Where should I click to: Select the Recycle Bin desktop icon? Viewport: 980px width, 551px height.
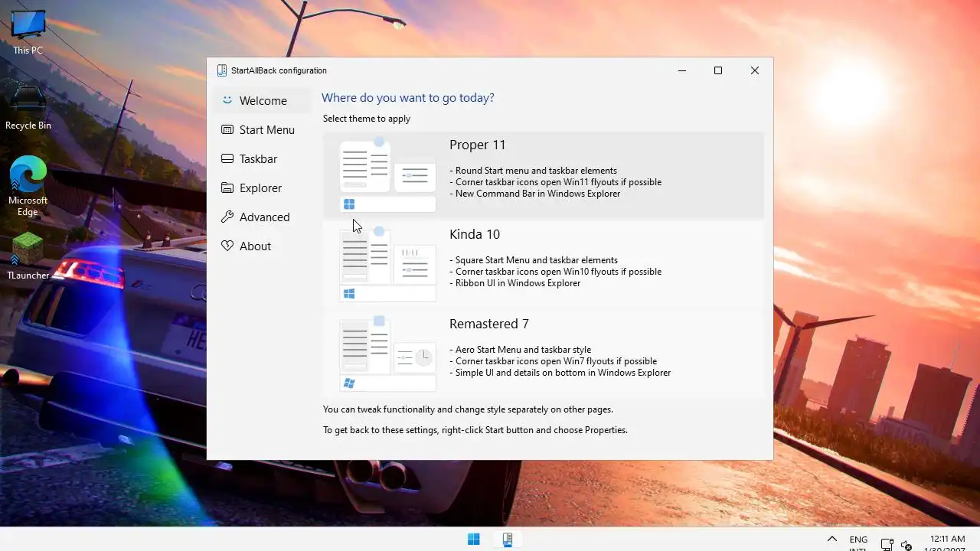click(28, 107)
